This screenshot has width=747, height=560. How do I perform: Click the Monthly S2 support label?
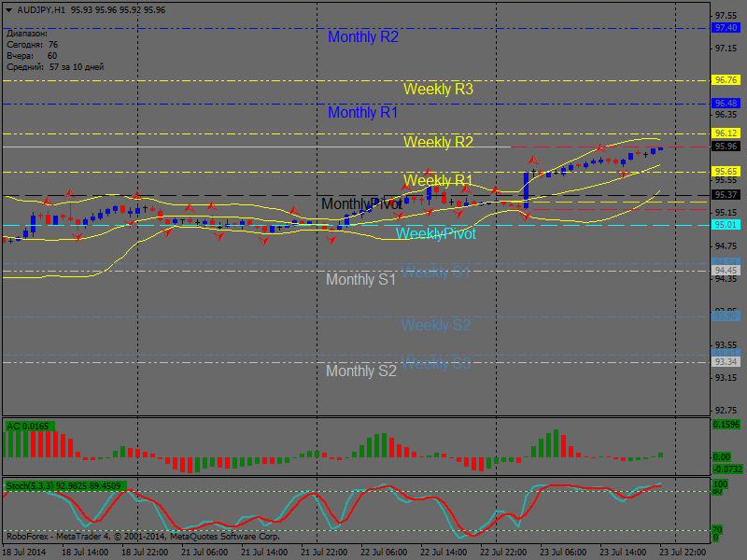pyautogui.click(x=360, y=371)
